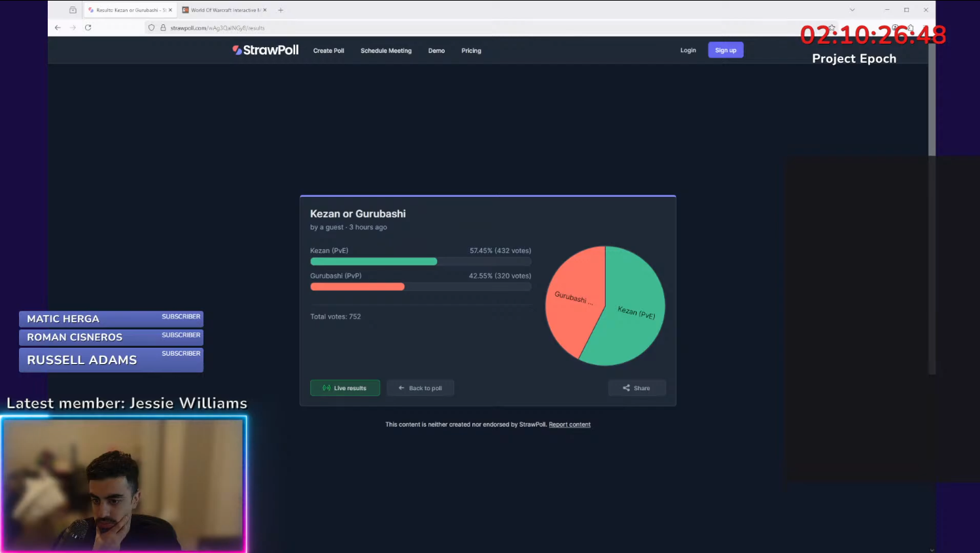
Task: Click the by a guest · 3 hours ago text
Action: click(349, 227)
